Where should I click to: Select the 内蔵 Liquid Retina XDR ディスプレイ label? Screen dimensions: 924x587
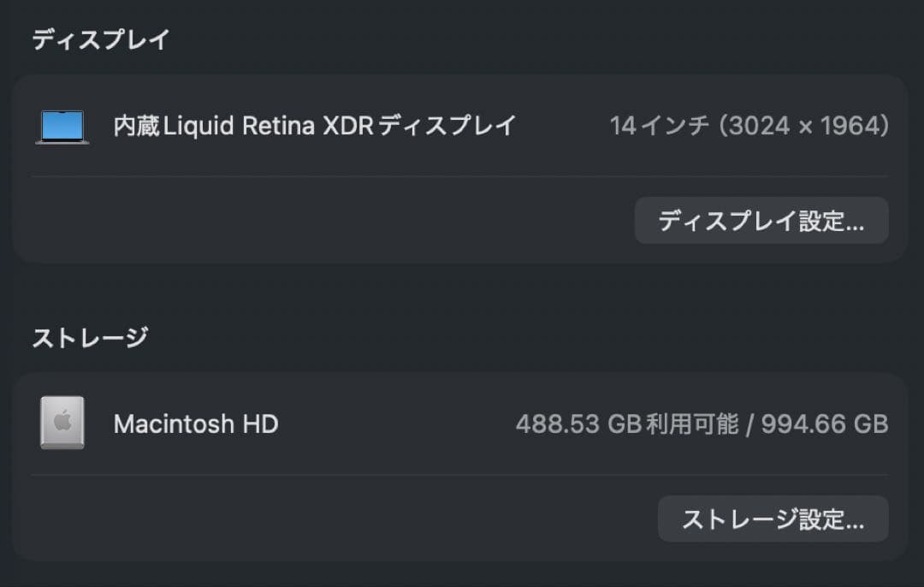click(x=314, y=125)
